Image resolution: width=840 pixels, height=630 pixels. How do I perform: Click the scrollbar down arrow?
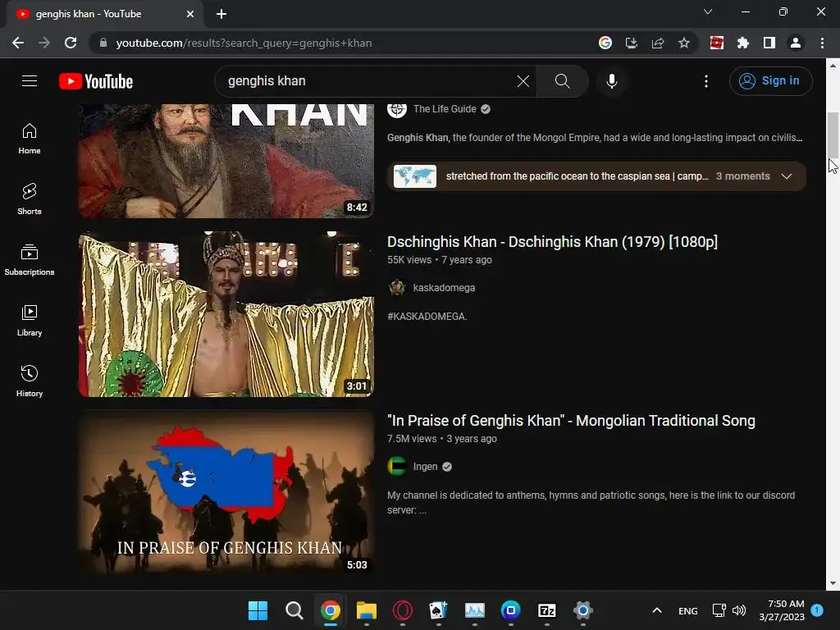tap(833, 583)
